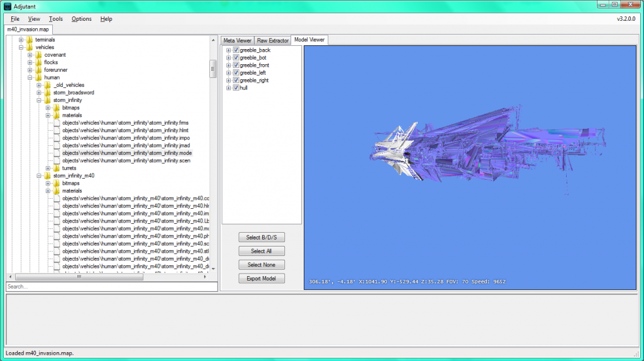Viewport: 644px width, 361px height.
Task: Click the Export Model button
Action: [x=261, y=279]
